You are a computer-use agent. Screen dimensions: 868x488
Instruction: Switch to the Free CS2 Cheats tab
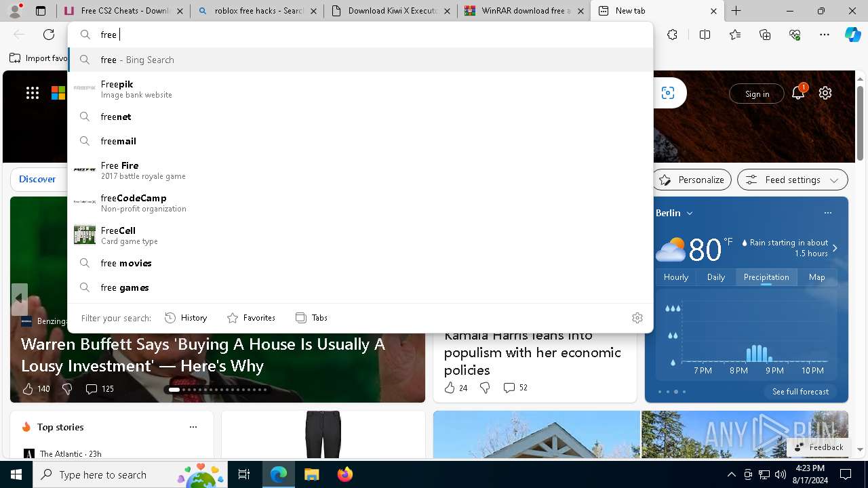coord(122,11)
